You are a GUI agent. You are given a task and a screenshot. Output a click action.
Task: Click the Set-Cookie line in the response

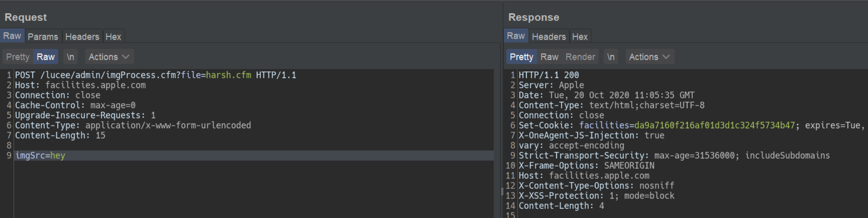(691, 125)
